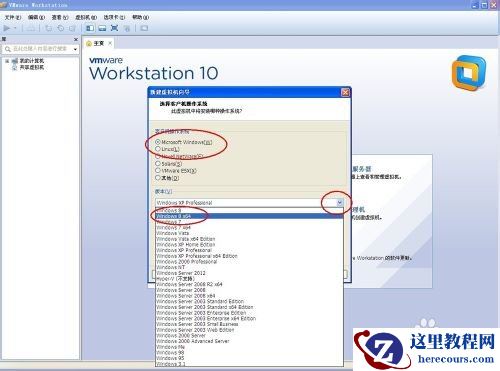Toggle the show library toolbar icon
This screenshot has height=371, width=500.
pyautogui.click(x=90, y=28)
